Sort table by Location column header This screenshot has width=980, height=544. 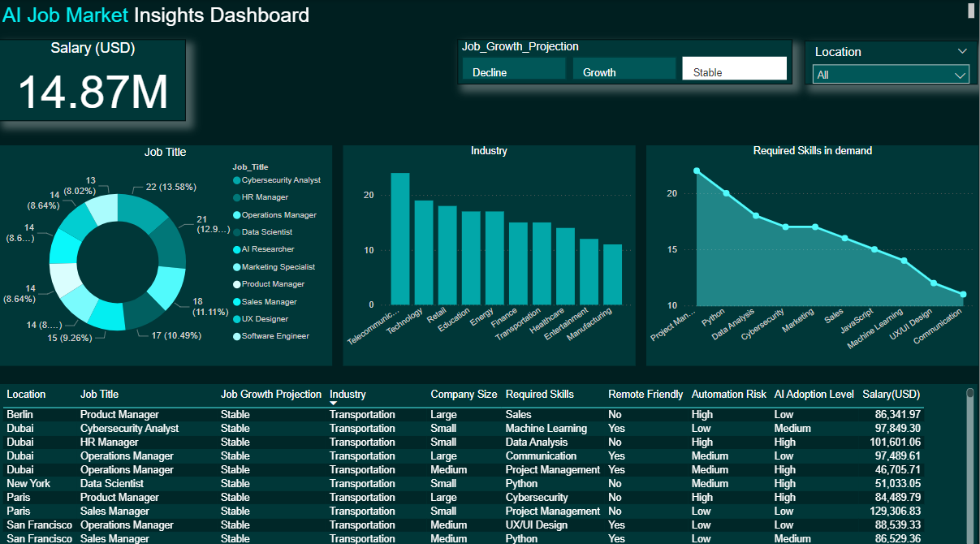(x=27, y=395)
